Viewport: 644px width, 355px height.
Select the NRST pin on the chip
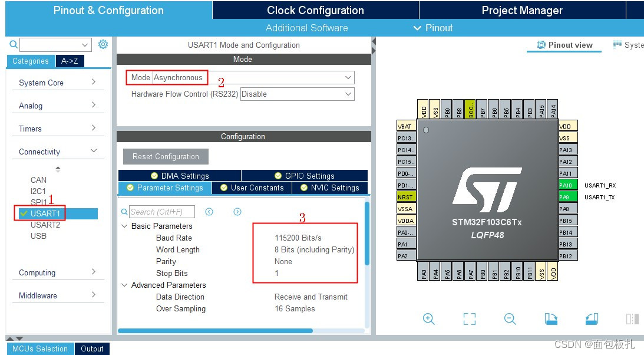pos(406,197)
